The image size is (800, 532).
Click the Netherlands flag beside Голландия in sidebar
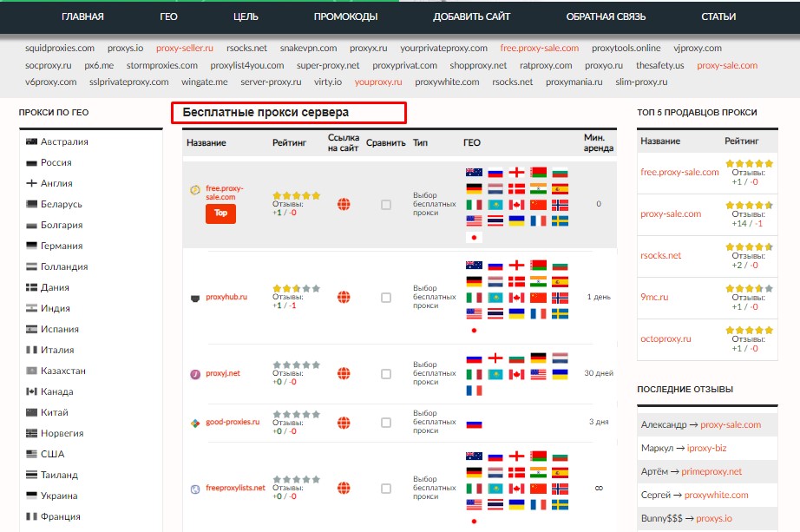click(31, 266)
